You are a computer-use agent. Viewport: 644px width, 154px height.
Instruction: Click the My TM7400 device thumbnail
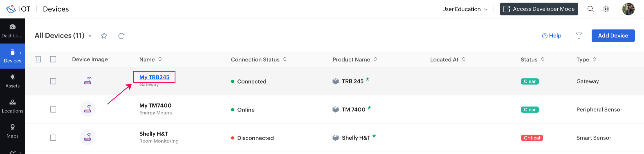(88, 109)
